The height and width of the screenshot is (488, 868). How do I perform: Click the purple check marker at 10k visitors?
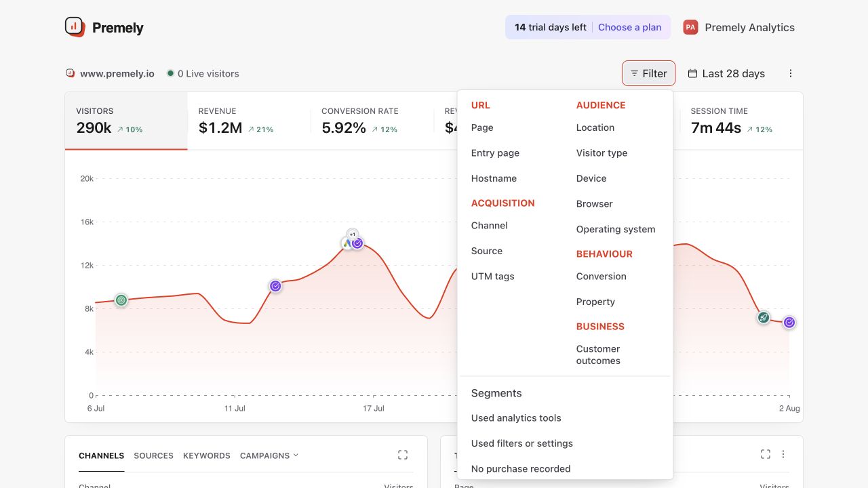275,286
